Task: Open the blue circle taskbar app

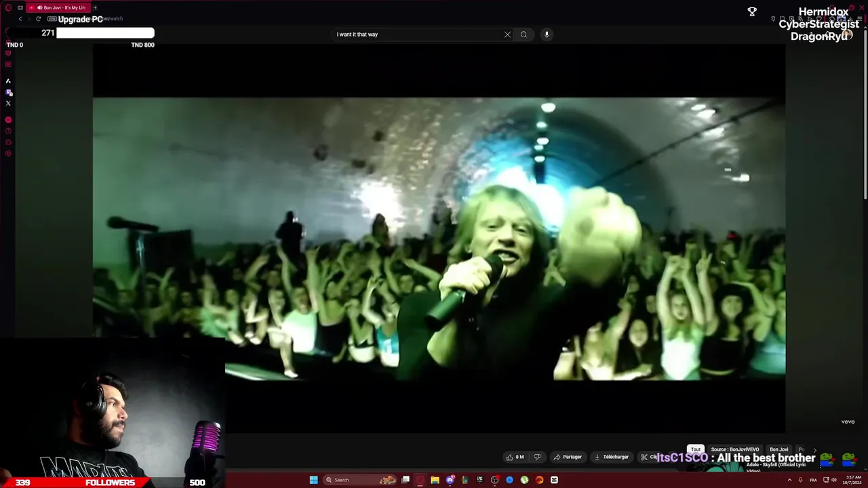Action: pos(509,480)
